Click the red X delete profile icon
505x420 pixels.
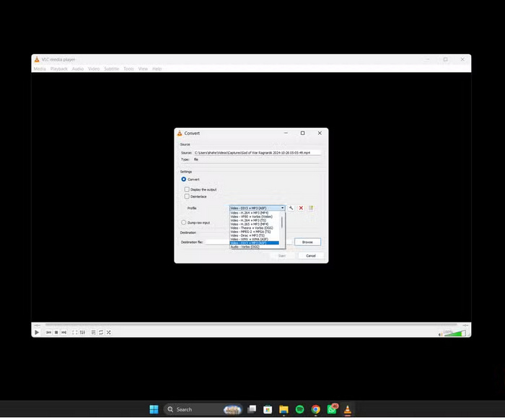pos(301,208)
